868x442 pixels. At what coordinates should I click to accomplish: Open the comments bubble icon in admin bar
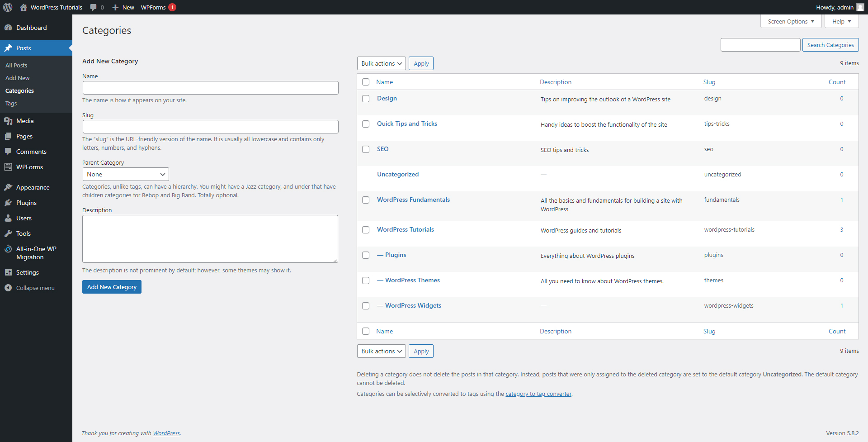click(x=93, y=7)
